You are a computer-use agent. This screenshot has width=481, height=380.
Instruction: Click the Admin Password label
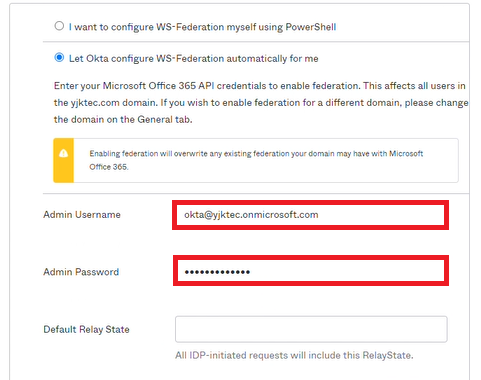(x=81, y=272)
